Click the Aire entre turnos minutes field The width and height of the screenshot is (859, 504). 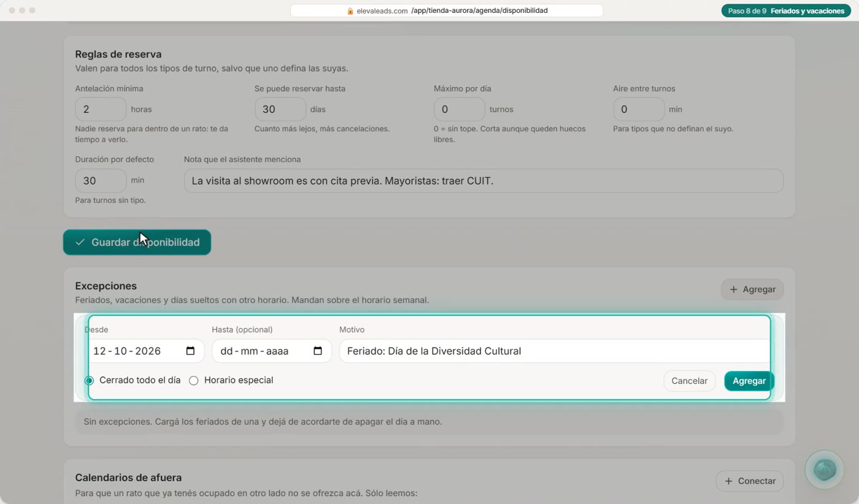639,109
